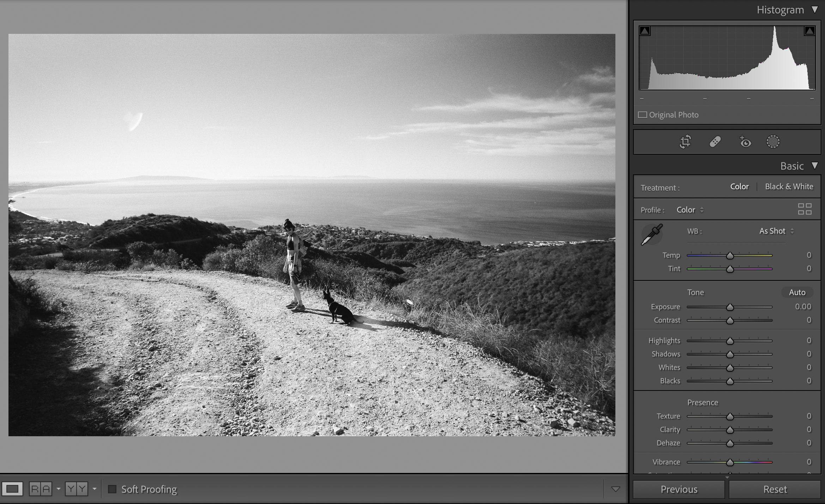Collapse the Histogram panel
The height and width of the screenshot is (504, 825).
(815, 10)
